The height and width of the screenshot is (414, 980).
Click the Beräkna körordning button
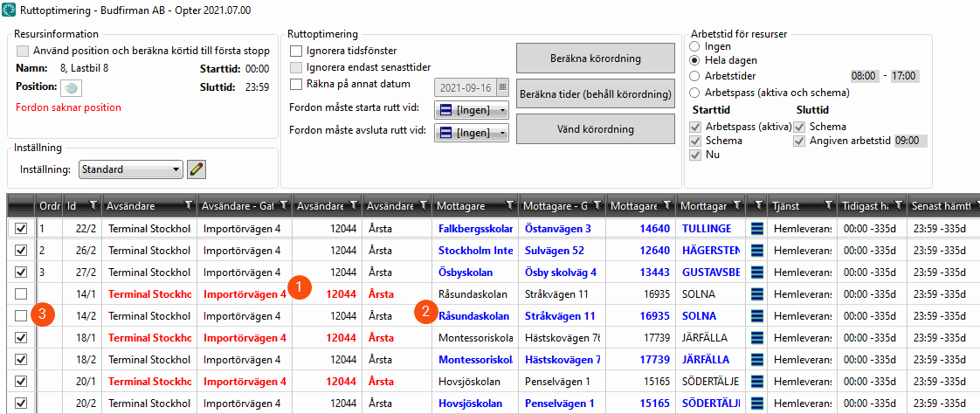tap(595, 59)
